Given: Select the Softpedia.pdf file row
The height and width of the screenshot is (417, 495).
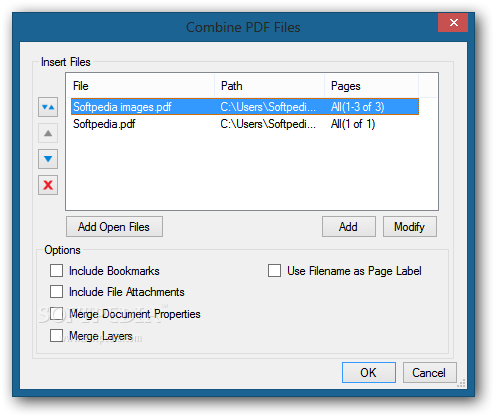Looking at the screenshot, I should click(x=245, y=124).
